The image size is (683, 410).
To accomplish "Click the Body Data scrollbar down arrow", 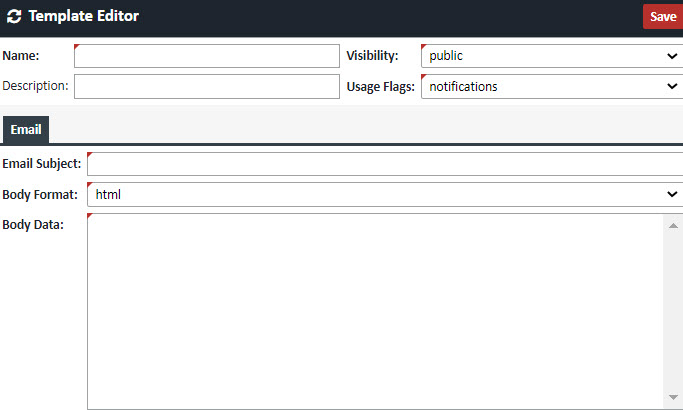I will tap(673, 398).
